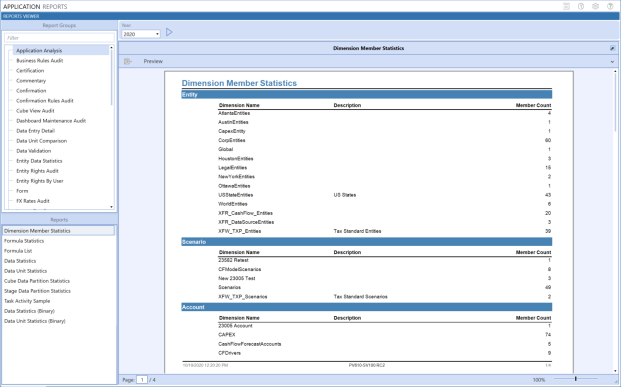Screen dimensions: 621x387
Task: Open Dimension Member Statistics report
Action: pos(58,231)
